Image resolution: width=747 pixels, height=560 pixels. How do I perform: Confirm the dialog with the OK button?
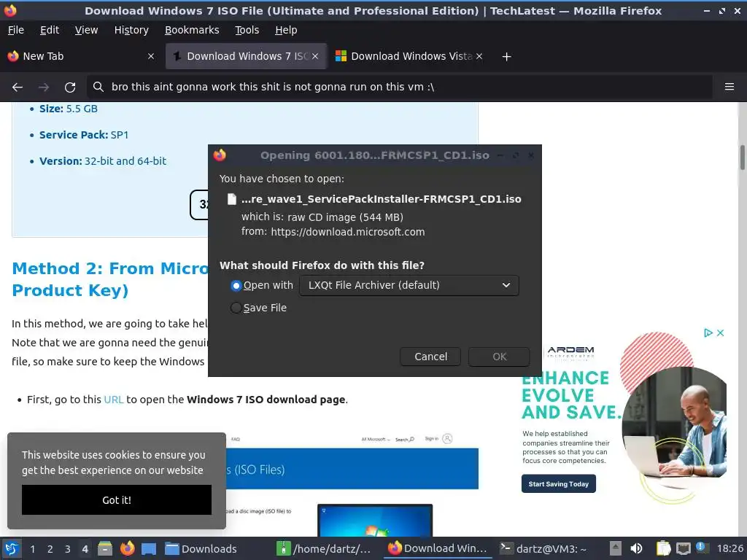click(499, 357)
